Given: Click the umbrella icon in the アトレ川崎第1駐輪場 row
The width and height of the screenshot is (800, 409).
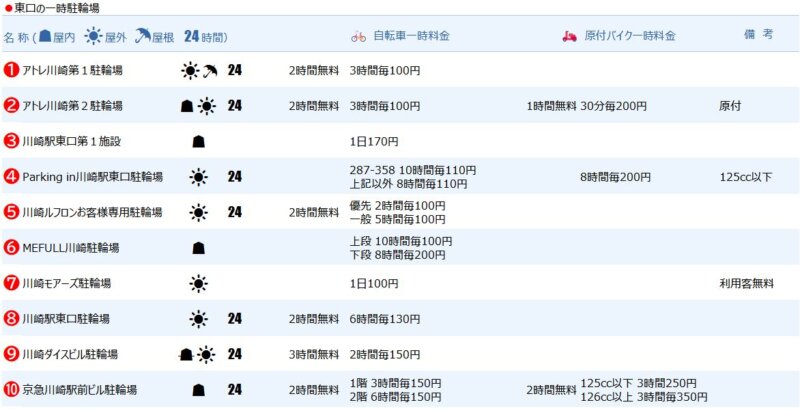Looking at the screenshot, I should (x=210, y=71).
